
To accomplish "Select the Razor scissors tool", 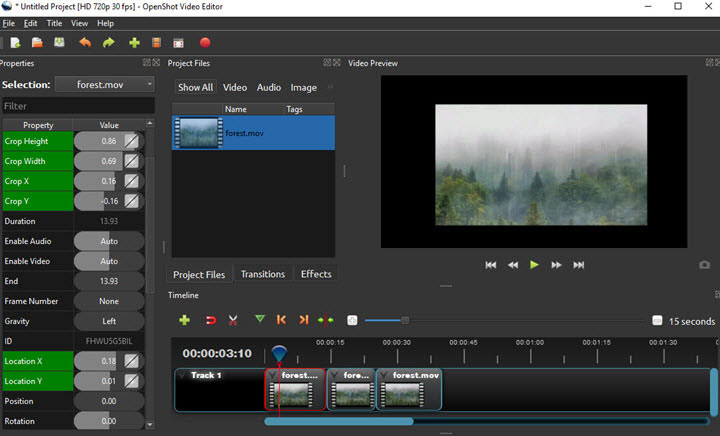I will pyautogui.click(x=233, y=320).
